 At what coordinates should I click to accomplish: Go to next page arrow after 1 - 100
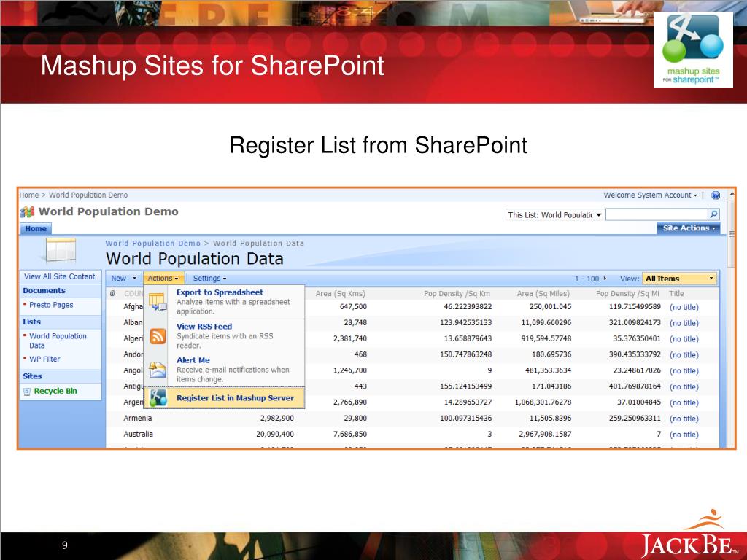click(605, 278)
